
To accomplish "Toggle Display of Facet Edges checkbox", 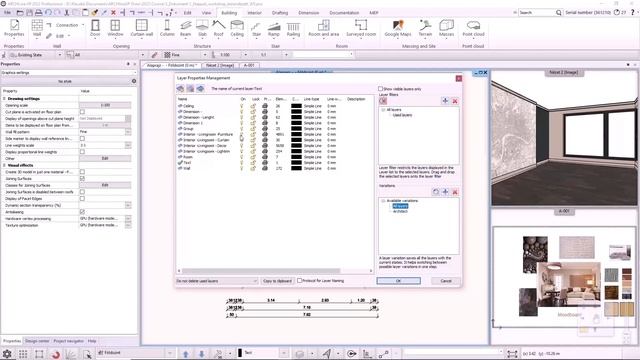I will point(82,198).
